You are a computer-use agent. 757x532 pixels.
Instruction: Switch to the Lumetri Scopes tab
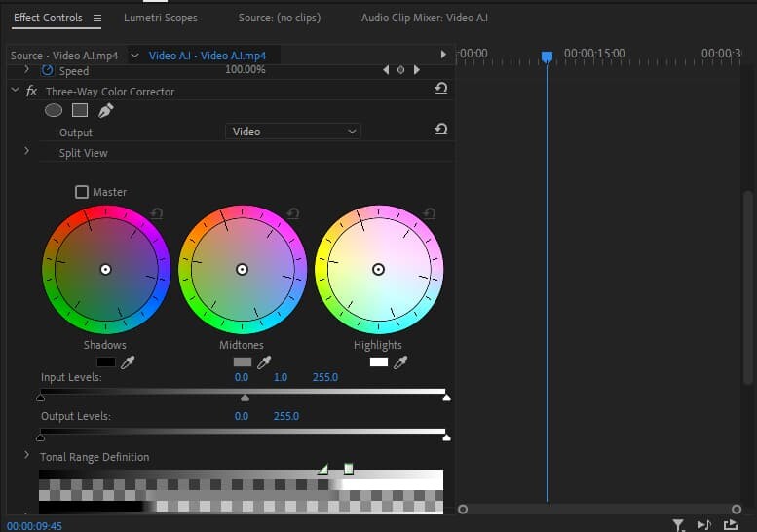[160, 18]
